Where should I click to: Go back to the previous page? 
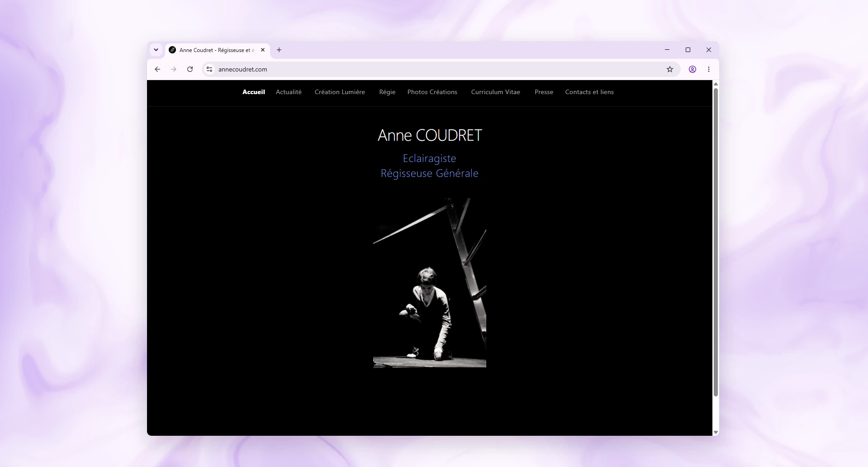click(x=157, y=69)
